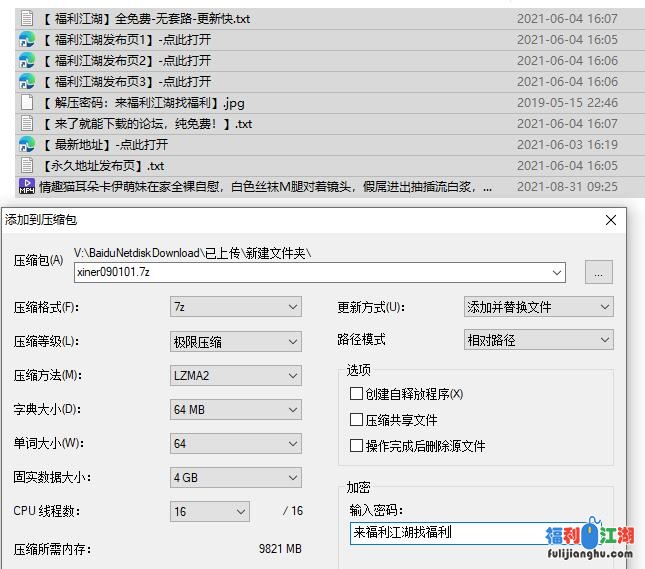Check 操作完成后删除源文件 option

tap(356, 446)
